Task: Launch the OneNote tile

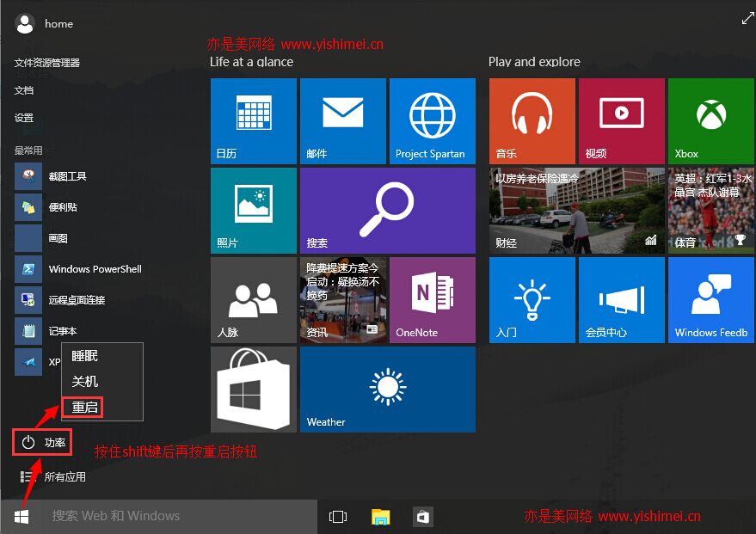Action: pos(433,300)
